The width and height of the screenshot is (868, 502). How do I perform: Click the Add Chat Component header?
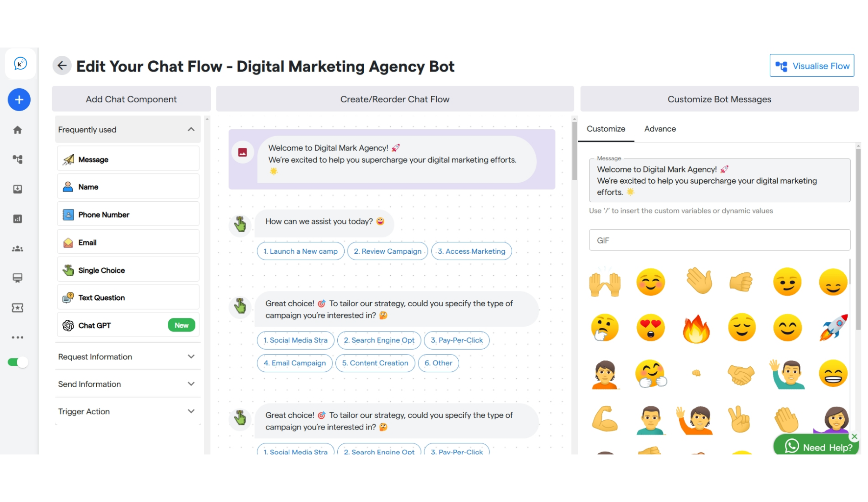coord(131,99)
